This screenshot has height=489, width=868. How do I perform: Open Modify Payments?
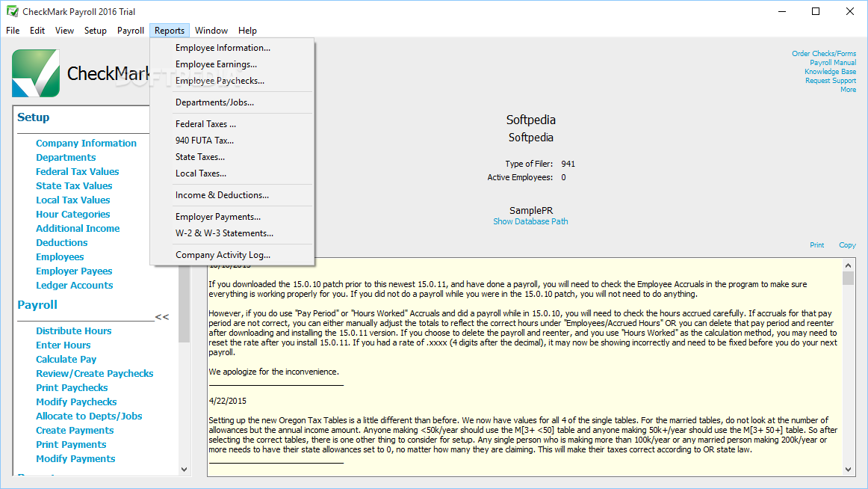click(x=75, y=458)
